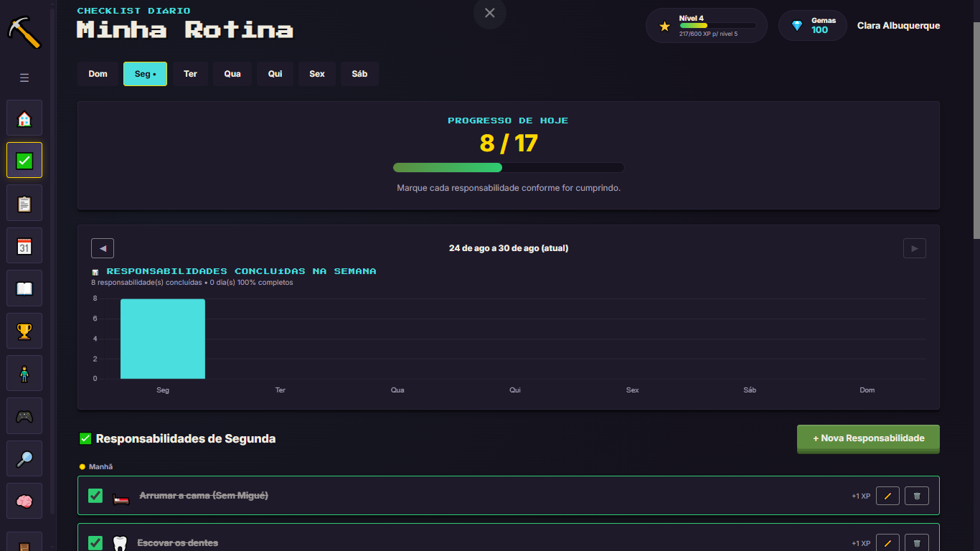
Task: Click the '8 / 17' progress count
Action: 509,143
